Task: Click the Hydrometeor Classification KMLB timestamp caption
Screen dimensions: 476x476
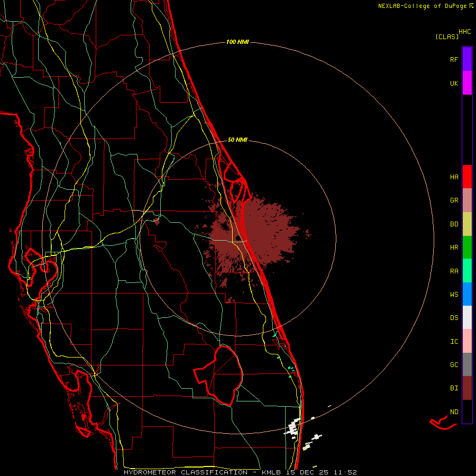Action: click(240, 472)
